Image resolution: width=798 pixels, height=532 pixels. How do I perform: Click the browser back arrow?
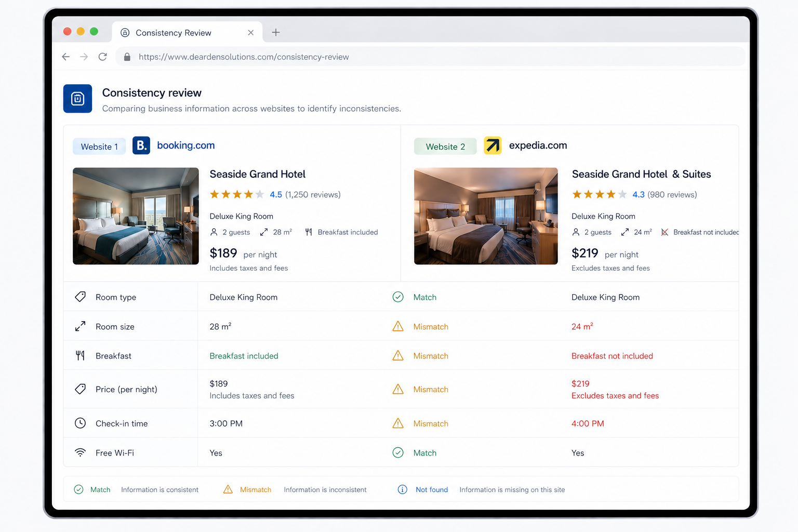[65, 57]
